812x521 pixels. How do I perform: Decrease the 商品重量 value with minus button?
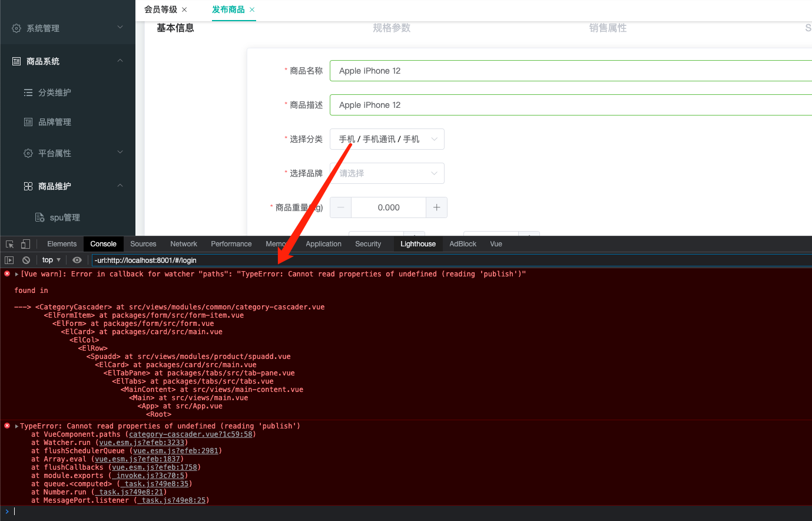(x=340, y=207)
